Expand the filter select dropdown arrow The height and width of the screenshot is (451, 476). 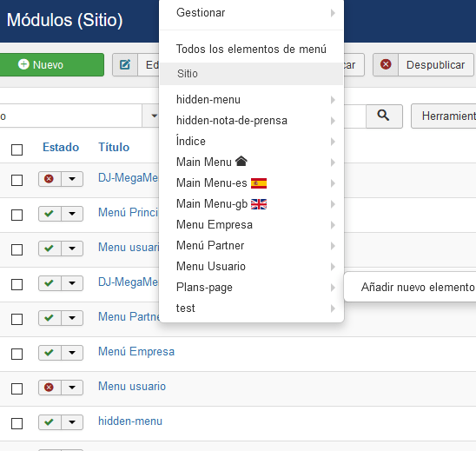(x=154, y=116)
